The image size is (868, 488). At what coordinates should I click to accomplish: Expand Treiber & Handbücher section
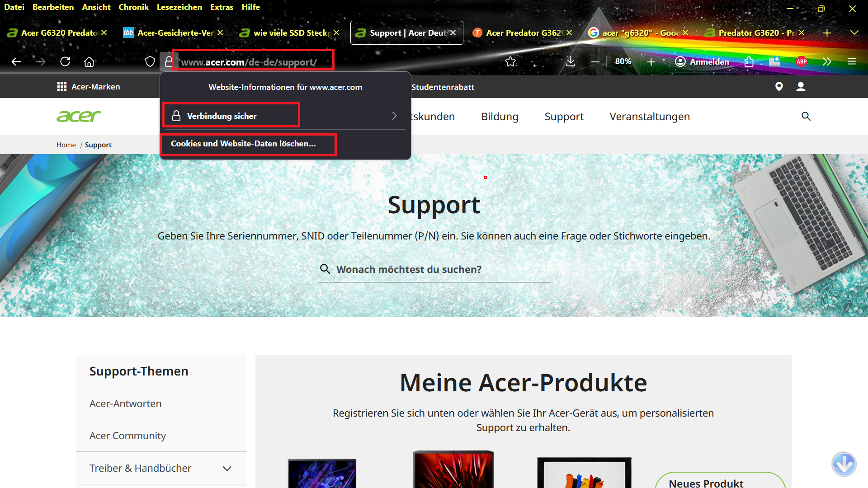[161, 468]
